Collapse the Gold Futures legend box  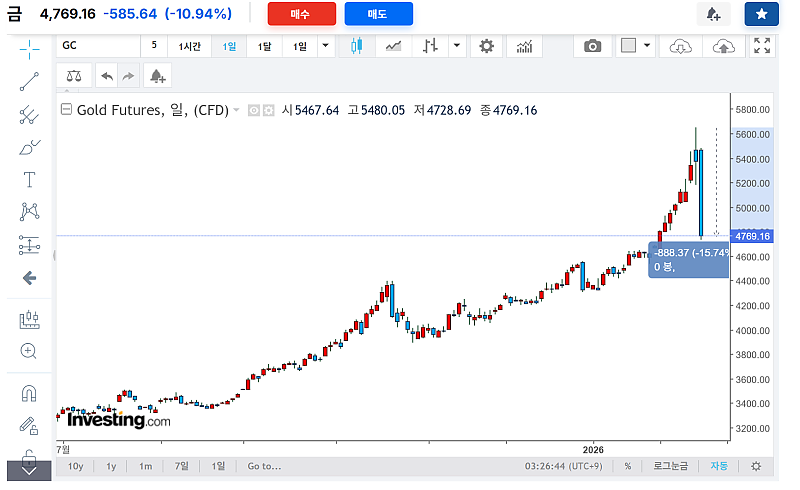[x=67, y=110]
